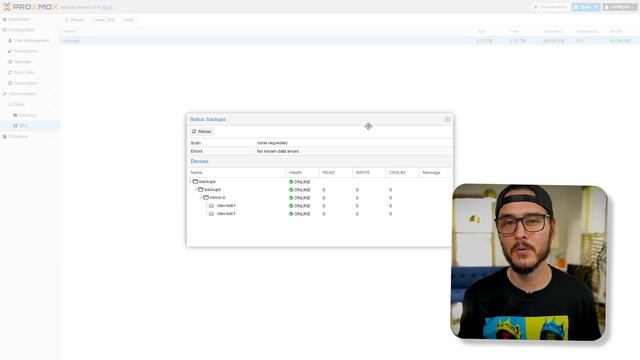The width and height of the screenshot is (640, 360).
Task: Click the Administration wrench icon
Action: tap(5, 93)
